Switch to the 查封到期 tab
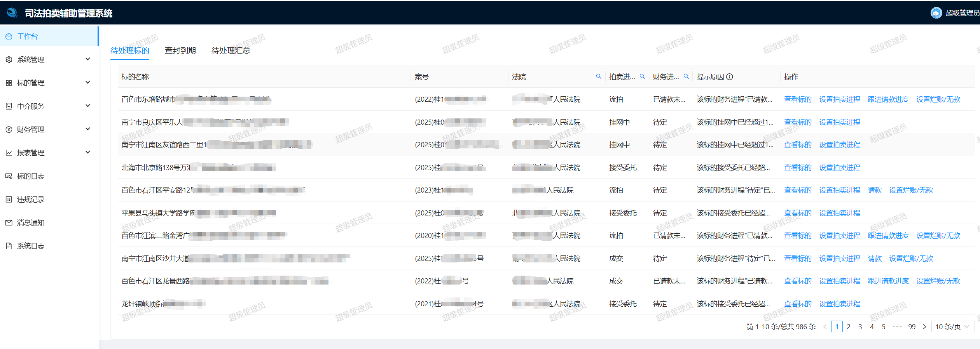 tap(180, 50)
